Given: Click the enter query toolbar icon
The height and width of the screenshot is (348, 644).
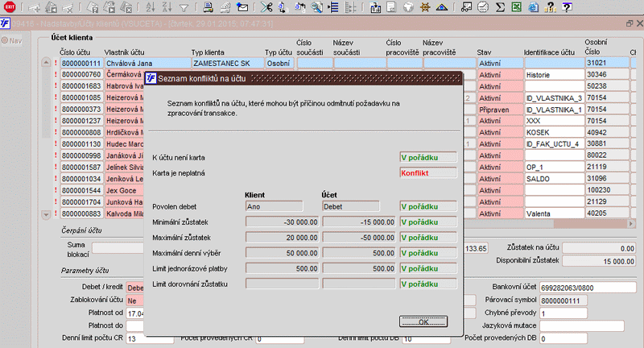Looking at the screenshot, I should [93, 7].
